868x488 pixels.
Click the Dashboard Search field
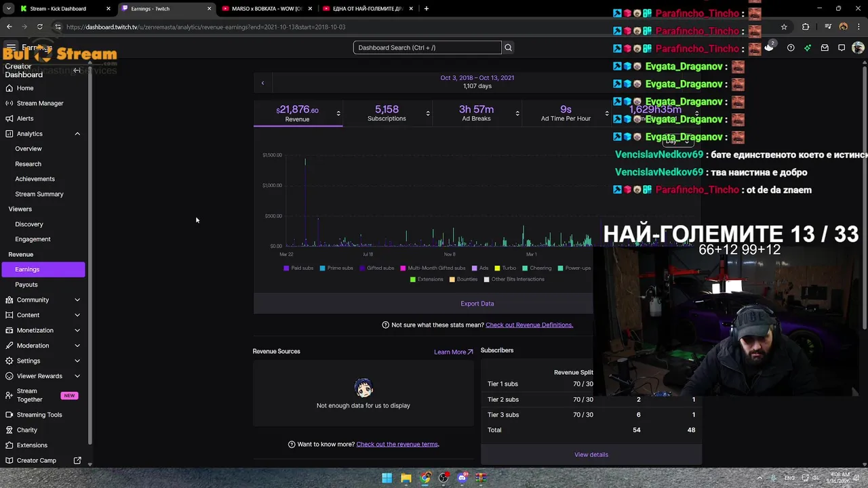point(427,47)
